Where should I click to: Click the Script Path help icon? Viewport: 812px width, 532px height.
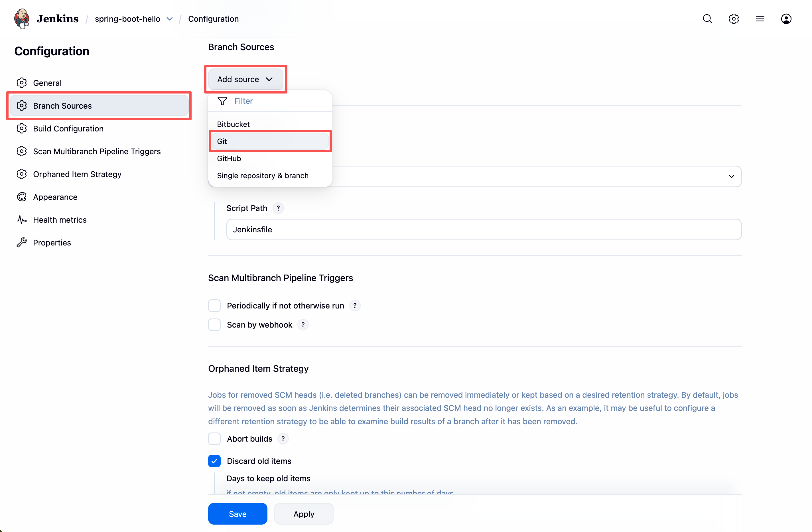click(278, 208)
